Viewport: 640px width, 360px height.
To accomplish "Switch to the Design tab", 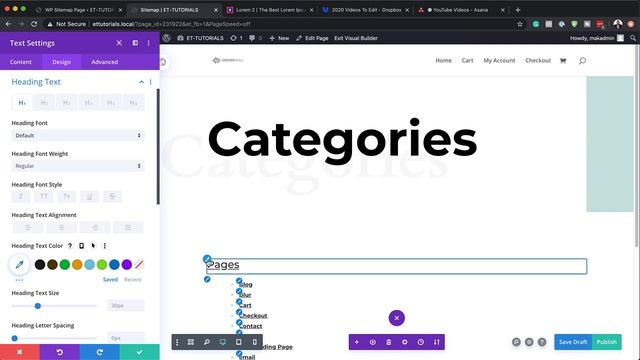I will [x=61, y=62].
